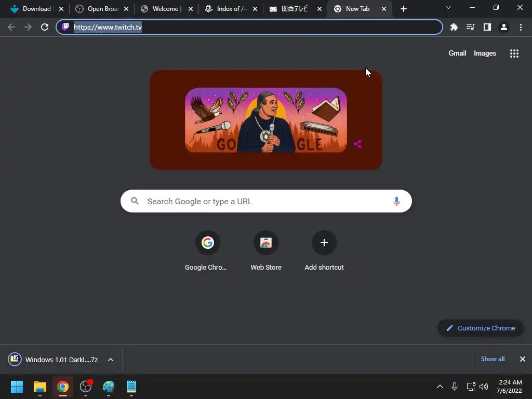532x399 pixels.
Task: Click the Add shortcut plus icon
Action: click(324, 243)
